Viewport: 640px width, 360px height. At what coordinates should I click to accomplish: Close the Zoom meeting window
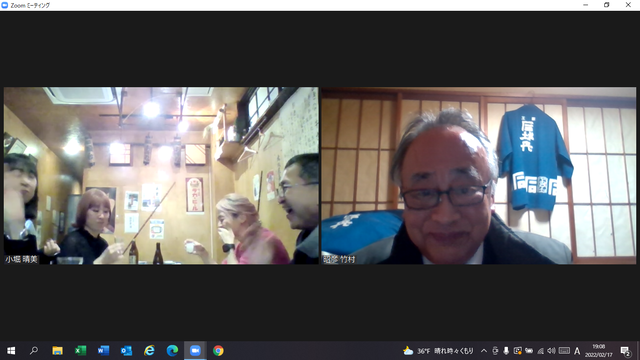[628, 5]
